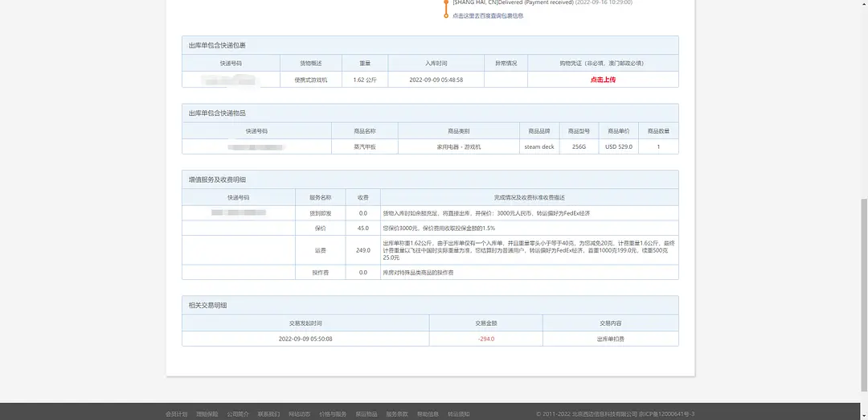Screen dimensions: 868x420
Task: Click the 京ICP备12000641号-3 registration link
Action: pyautogui.click(x=667, y=414)
